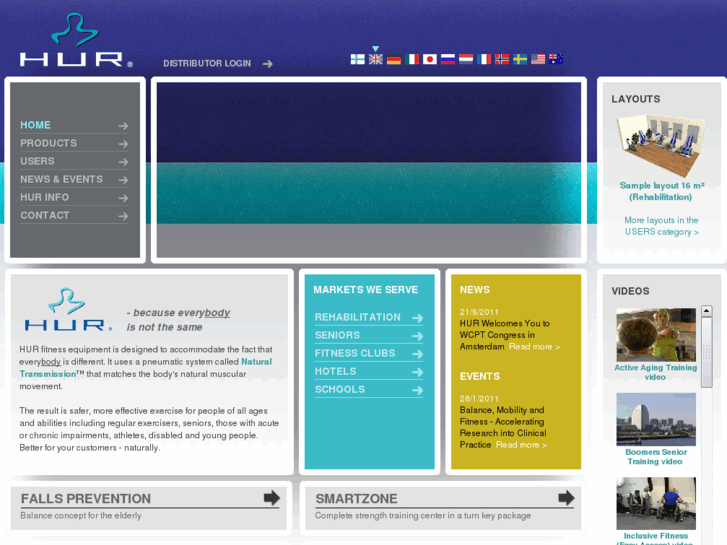Viewport: 727px width, 545px height.
Task: Click the arrow beside Schools
Action: pyautogui.click(x=417, y=390)
